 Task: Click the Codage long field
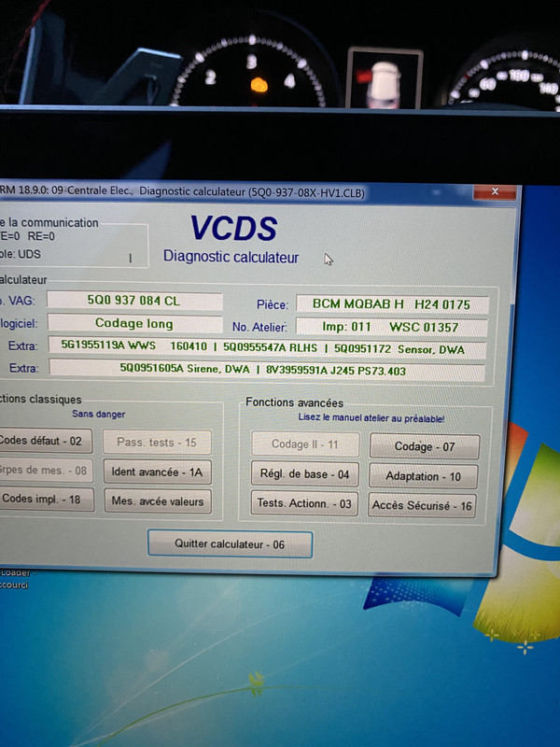[134, 323]
